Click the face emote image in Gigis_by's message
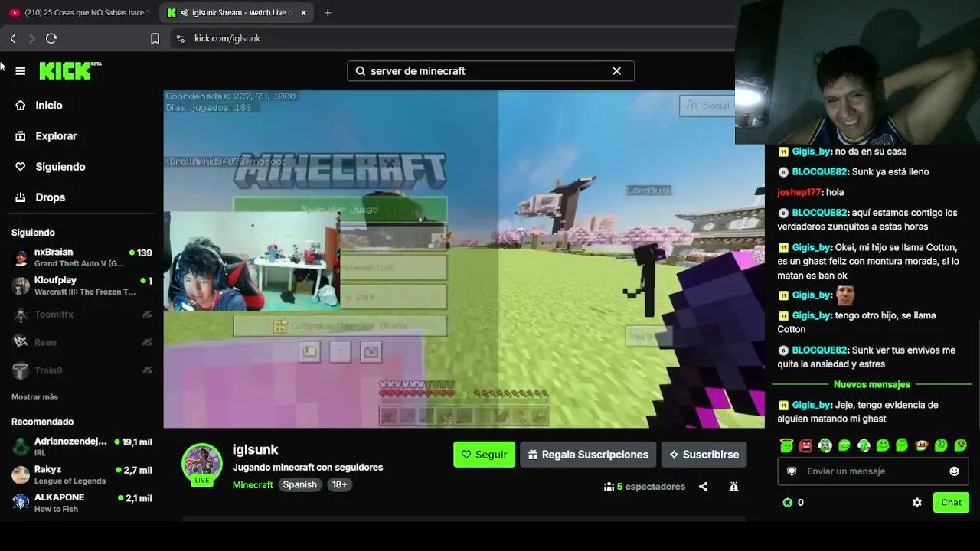Screen dimensions: 980x551 (x=845, y=295)
